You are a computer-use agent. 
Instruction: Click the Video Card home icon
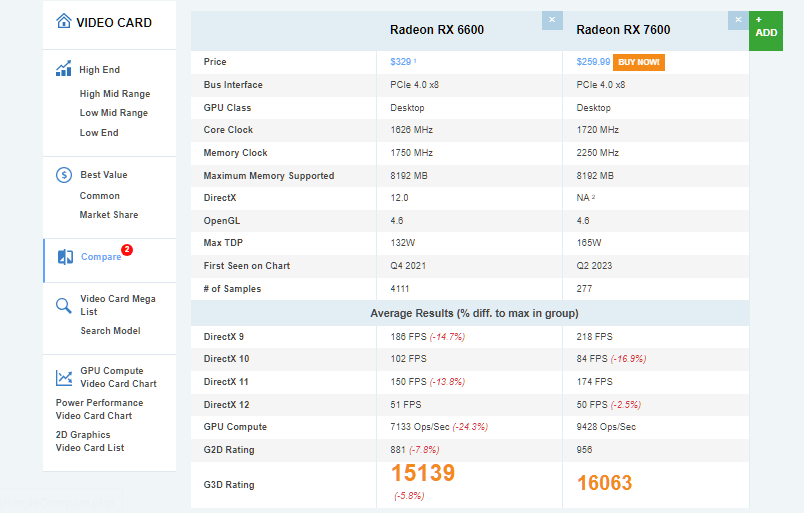tap(64, 21)
